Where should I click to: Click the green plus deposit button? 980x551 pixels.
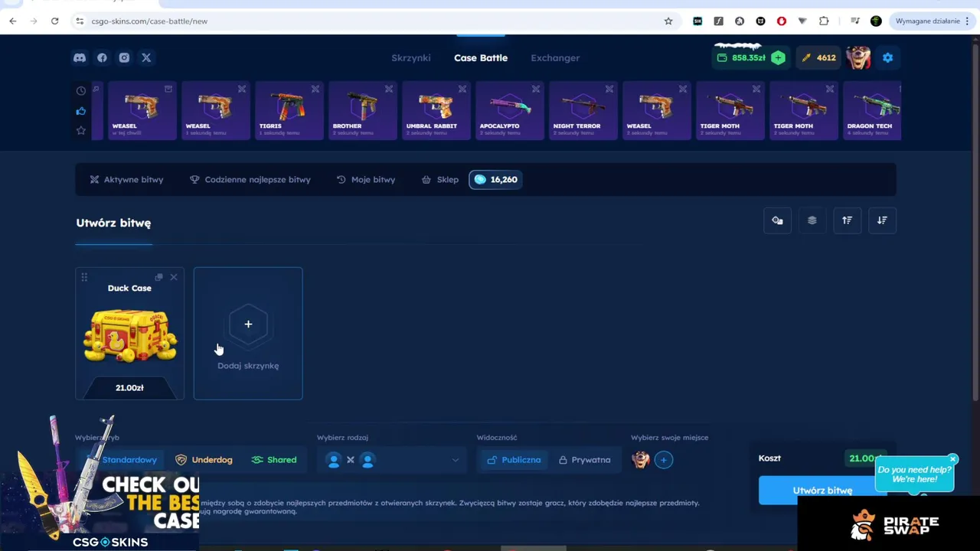pyautogui.click(x=778, y=57)
